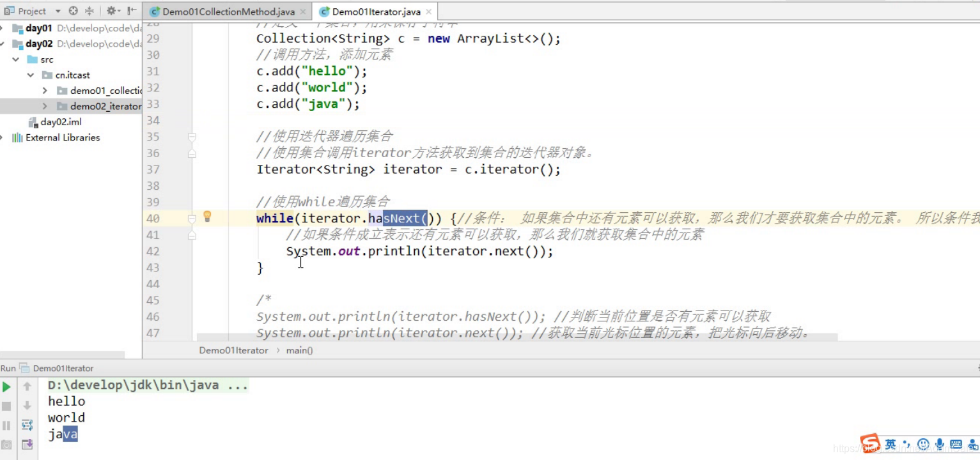Click the Sogou input method logo
The image size is (980, 460).
pos(869,443)
